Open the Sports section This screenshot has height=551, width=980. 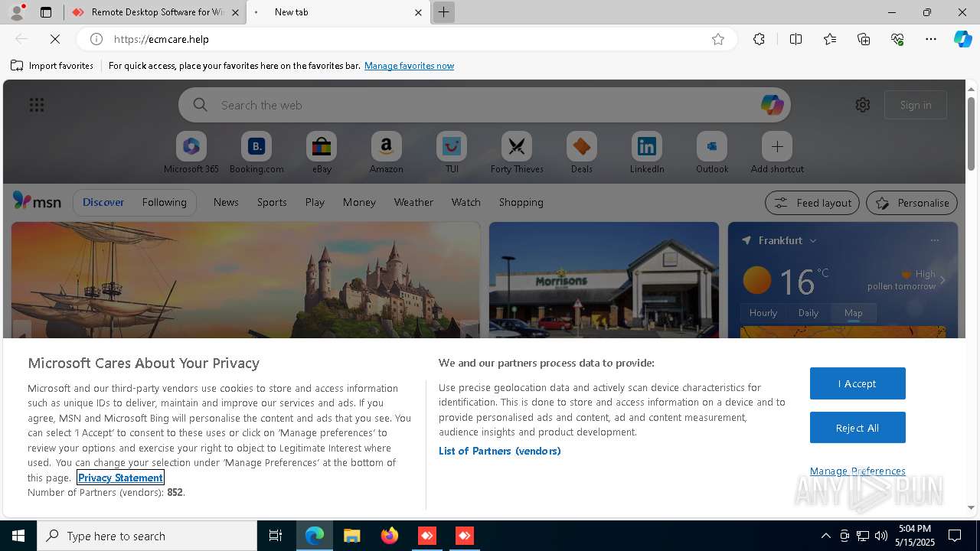tap(272, 202)
